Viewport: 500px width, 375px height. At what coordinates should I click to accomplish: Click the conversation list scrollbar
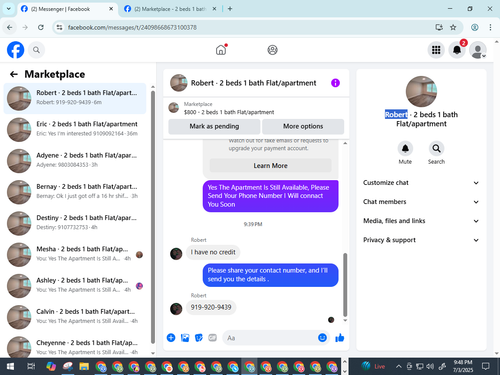point(153,217)
